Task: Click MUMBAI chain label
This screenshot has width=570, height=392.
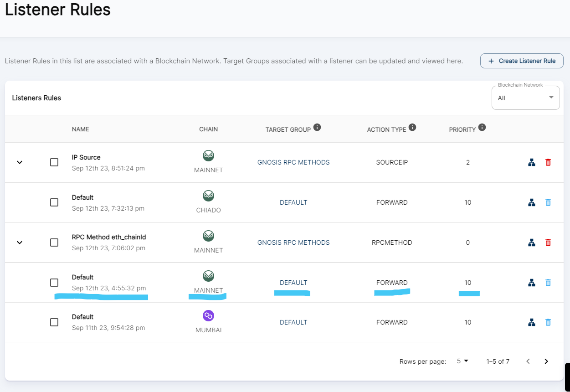Action: 209,330
